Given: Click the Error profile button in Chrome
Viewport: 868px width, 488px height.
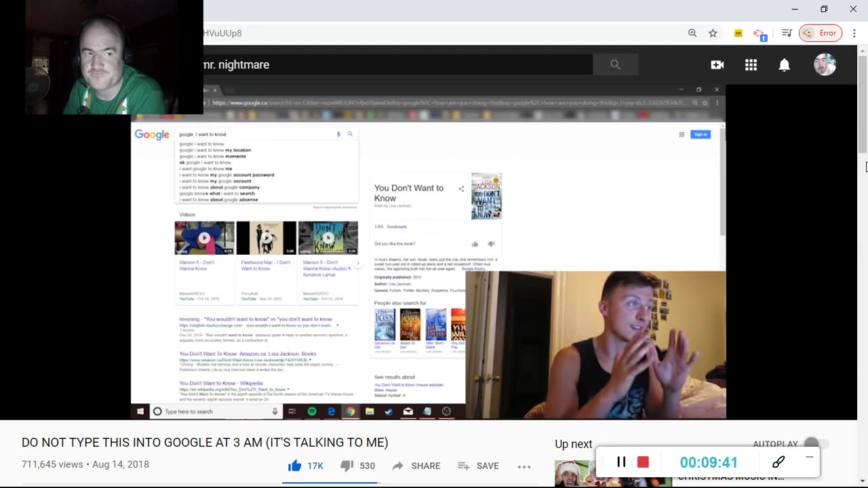Looking at the screenshot, I should point(821,33).
